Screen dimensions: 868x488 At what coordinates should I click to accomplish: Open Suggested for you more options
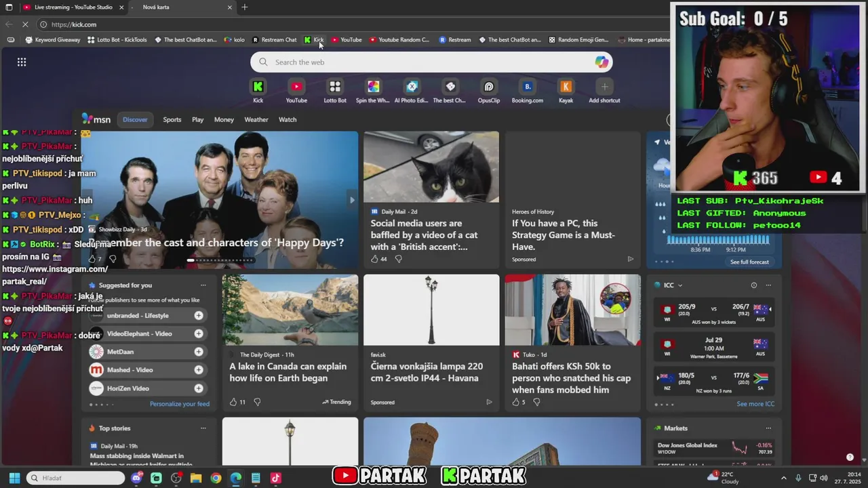pyautogui.click(x=203, y=285)
